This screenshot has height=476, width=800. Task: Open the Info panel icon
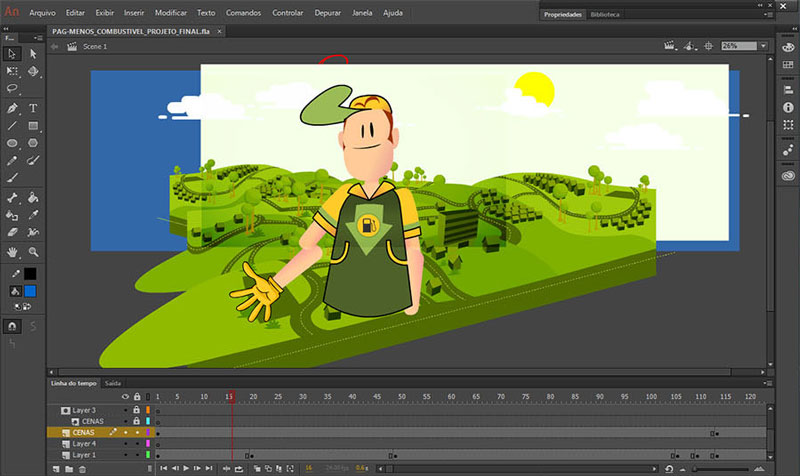click(x=788, y=107)
